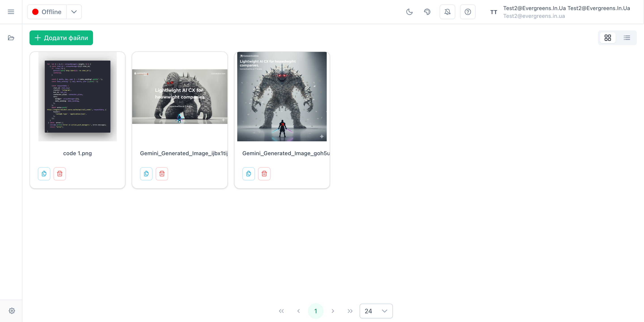Go to page 1 in pagination
The width and height of the screenshot is (644, 322).
tap(316, 311)
